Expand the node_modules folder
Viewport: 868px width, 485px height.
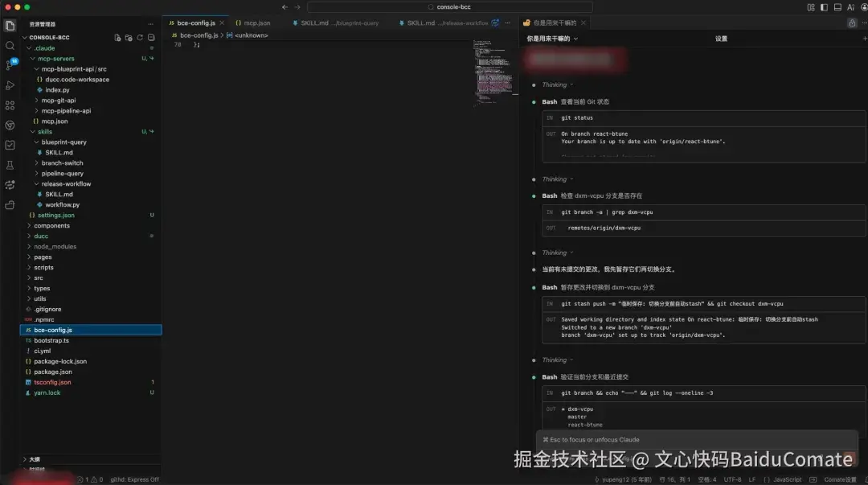click(x=55, y=247)
